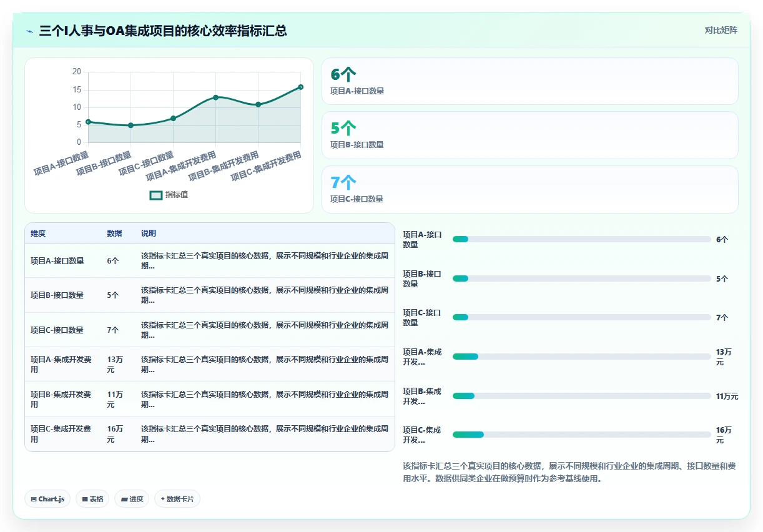This screenshot has width=763, height=532.
Task: Click the 项目B-接口数量 progress bar
Action: tap(581, 278)
